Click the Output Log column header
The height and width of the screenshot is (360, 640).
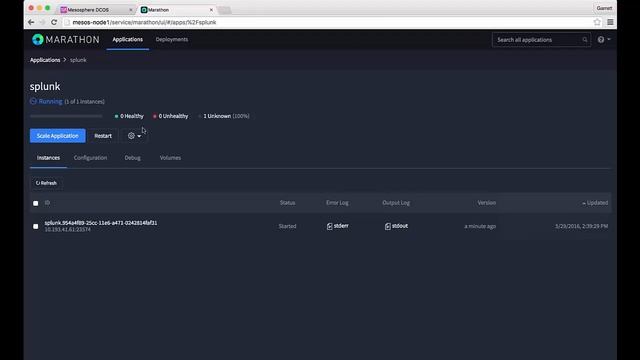396,203
